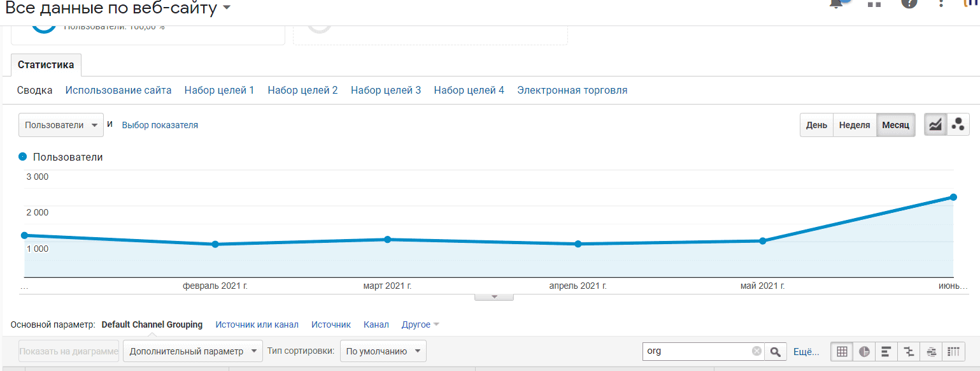Image resolution: width=980 pixels, height=371 pixels.
Task: Clear the search field with X icon
Action: pyautogui.click(x=756, y=351)
